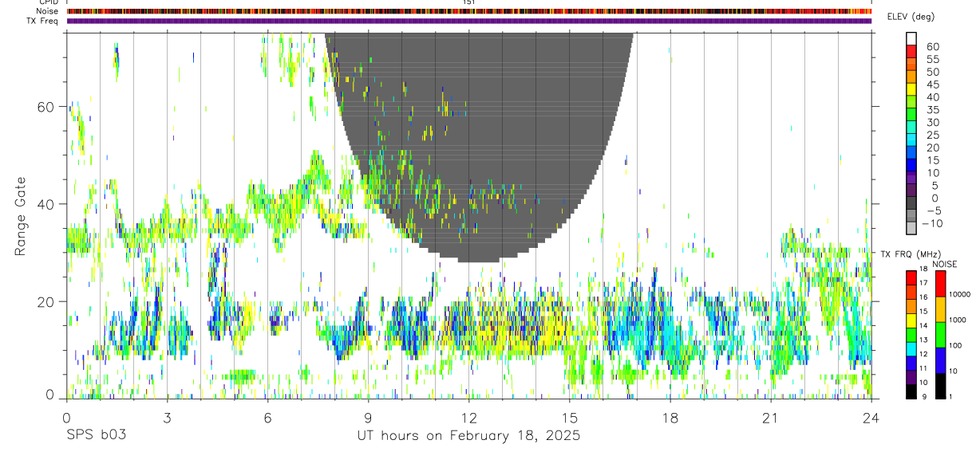Click the x-axis tick label 9
This screenshot has height=452, width=980.
pos(368,417)
